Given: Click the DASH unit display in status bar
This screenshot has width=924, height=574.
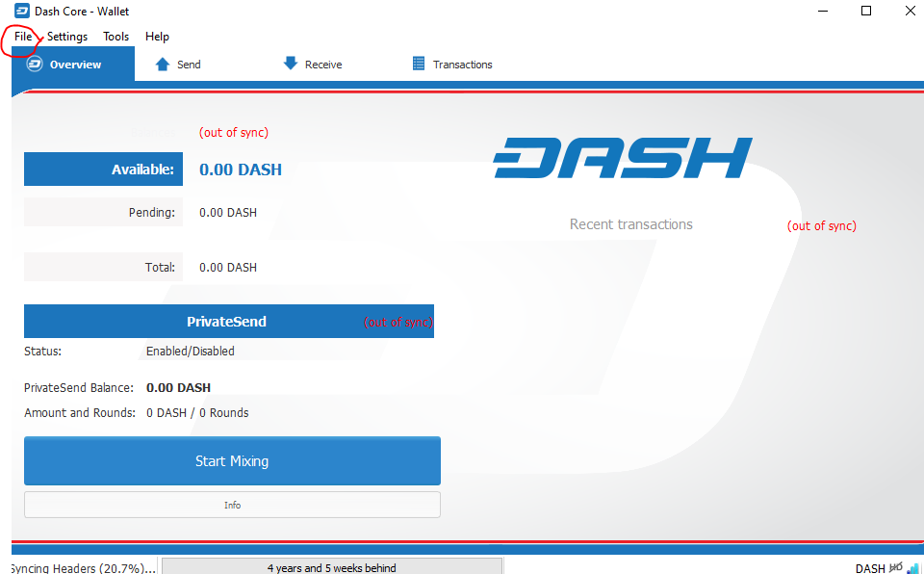Looking at the screenshot, I should tap(870, 568).
